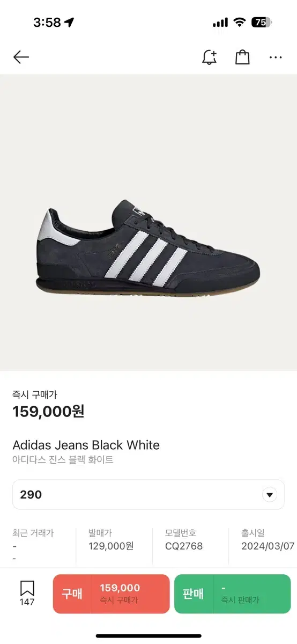The width and height of the screenshot is (297, 644).
Task: Tap the Wi-Fi icon in status bar
Action: [x=240, y=22]
